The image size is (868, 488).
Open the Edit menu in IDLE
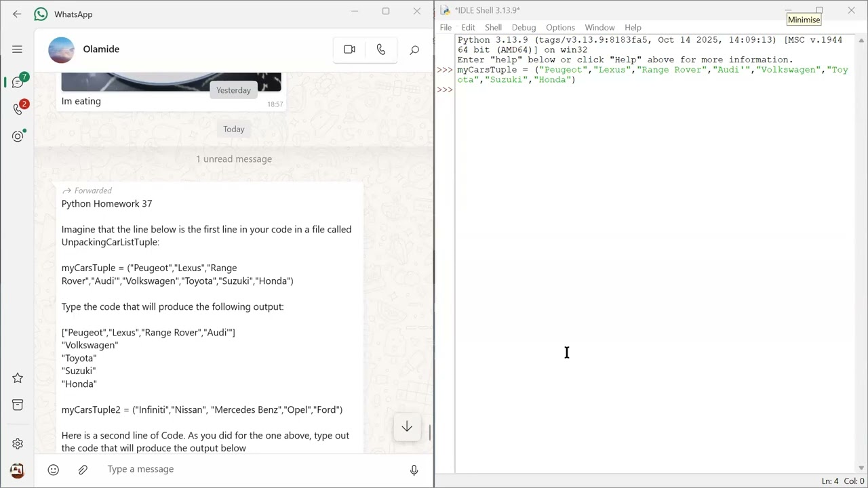469,28
